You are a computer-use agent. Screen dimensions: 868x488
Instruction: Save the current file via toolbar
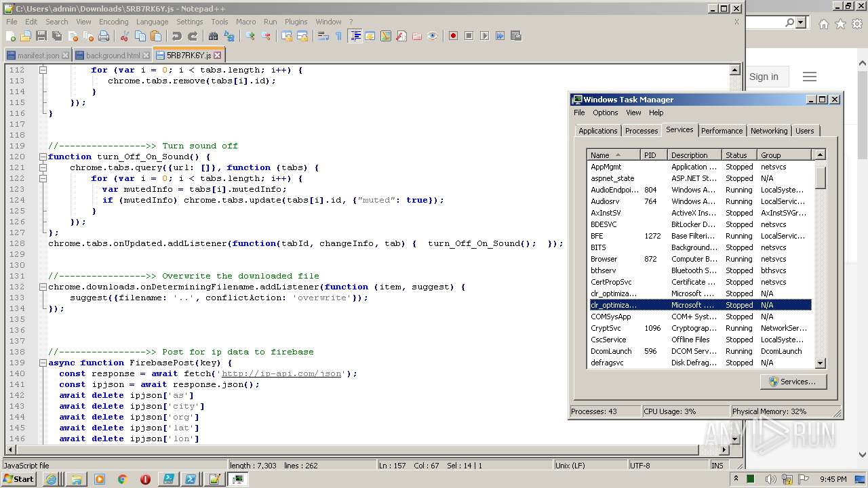pos(41,36)
